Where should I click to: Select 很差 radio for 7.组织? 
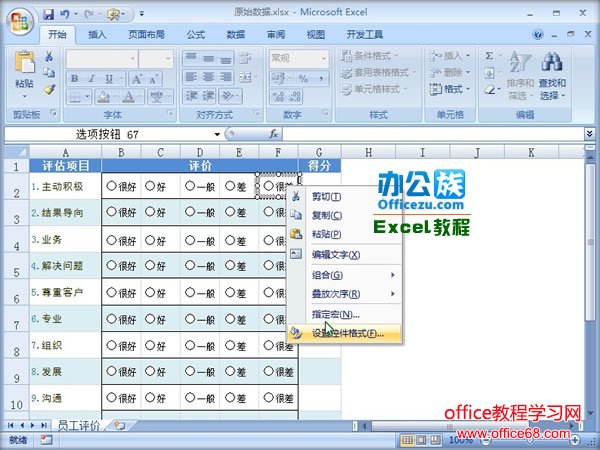point(268,346)
